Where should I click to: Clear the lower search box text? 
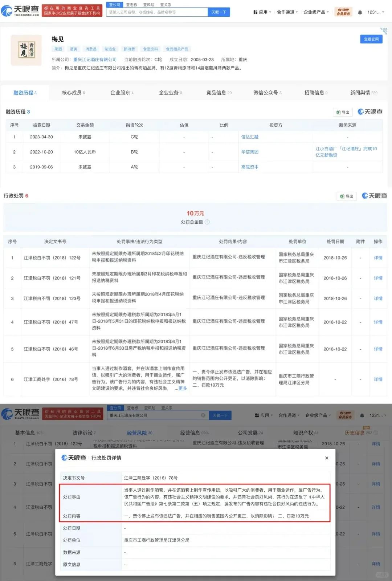click(203, 415)
